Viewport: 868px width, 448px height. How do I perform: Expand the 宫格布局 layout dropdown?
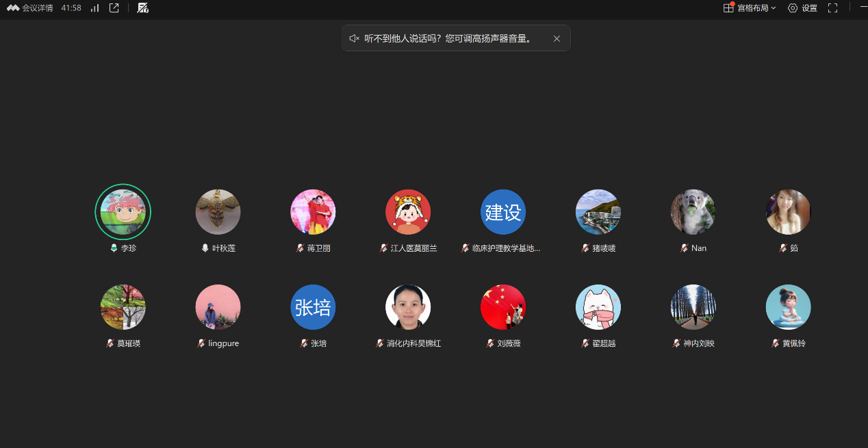pos(750,8)
